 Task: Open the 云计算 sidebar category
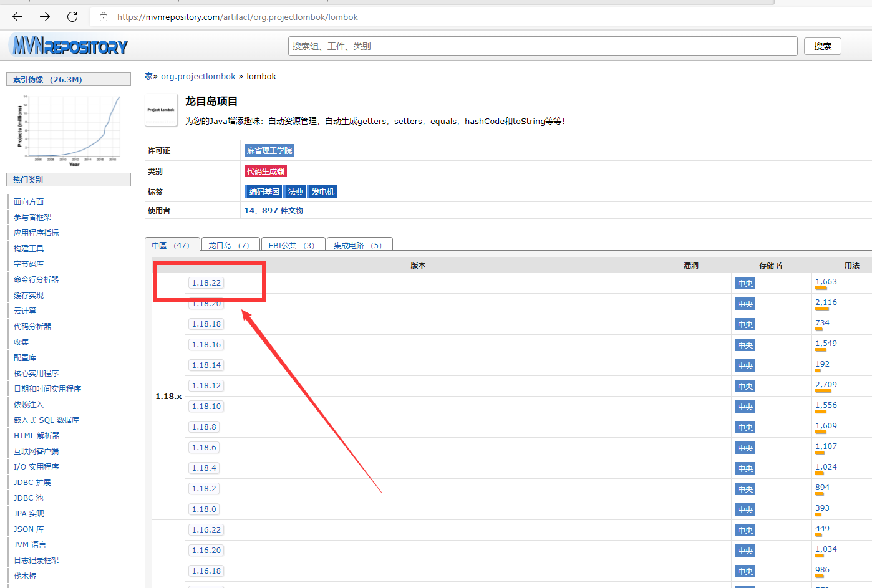point(25,311)
